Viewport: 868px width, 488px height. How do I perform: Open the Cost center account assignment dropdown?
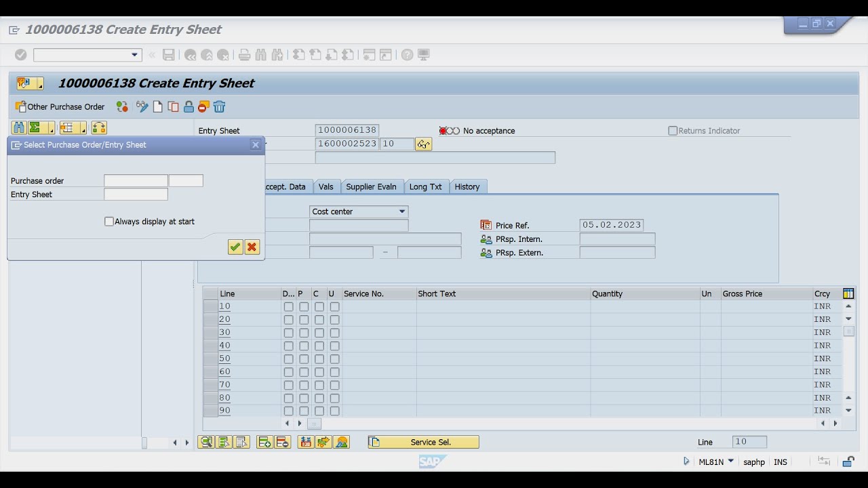click(402, 211)
